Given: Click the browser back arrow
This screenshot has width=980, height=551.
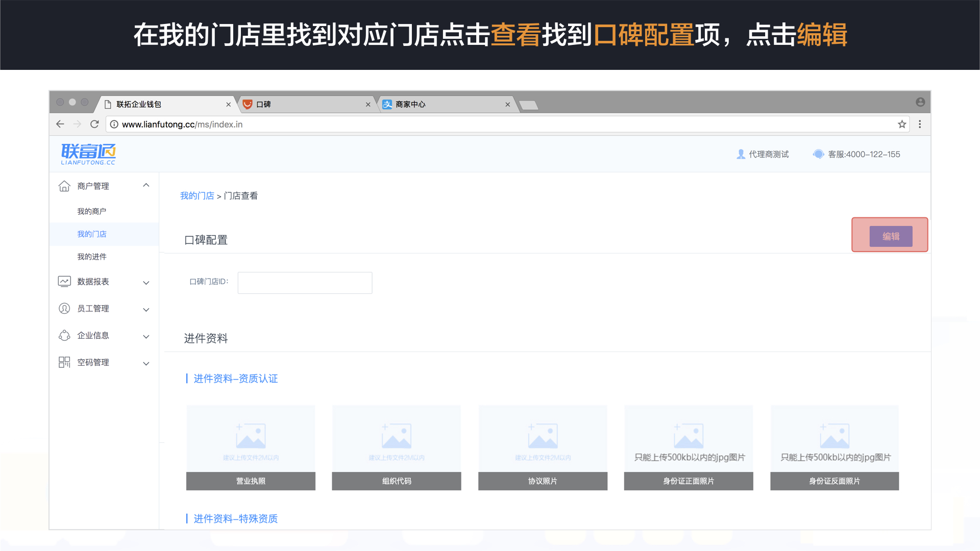Looking at the screenshot, I should tap(60, 124).
